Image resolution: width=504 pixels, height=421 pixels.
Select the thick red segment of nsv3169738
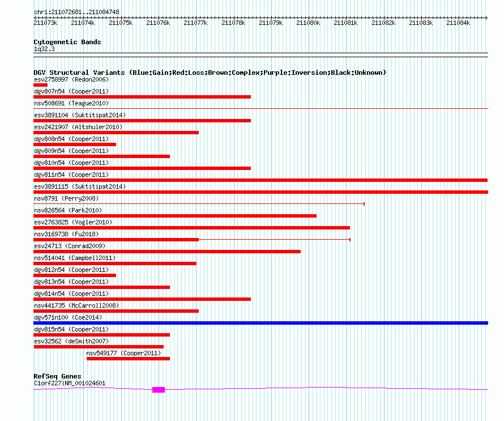(x=116, y=240)
